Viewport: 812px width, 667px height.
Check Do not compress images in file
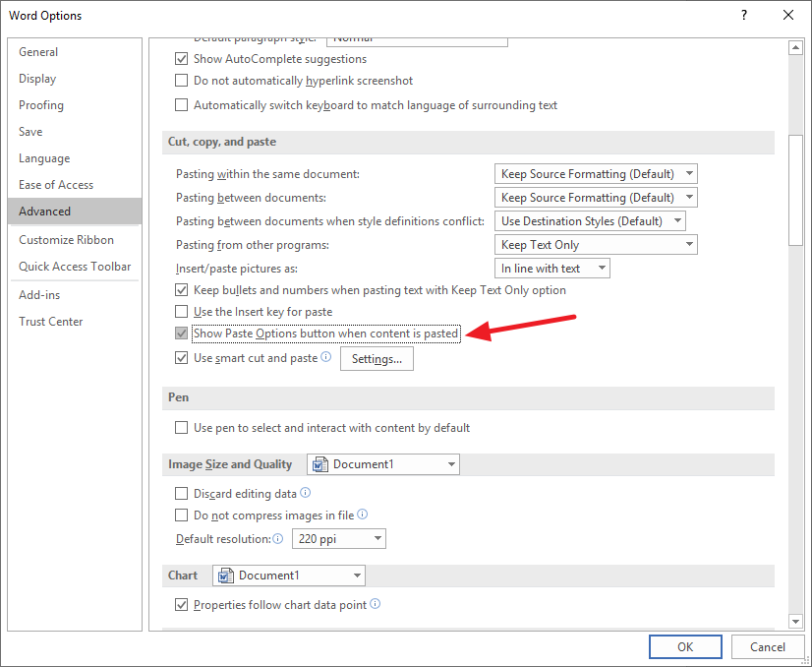tap(181, 515)
